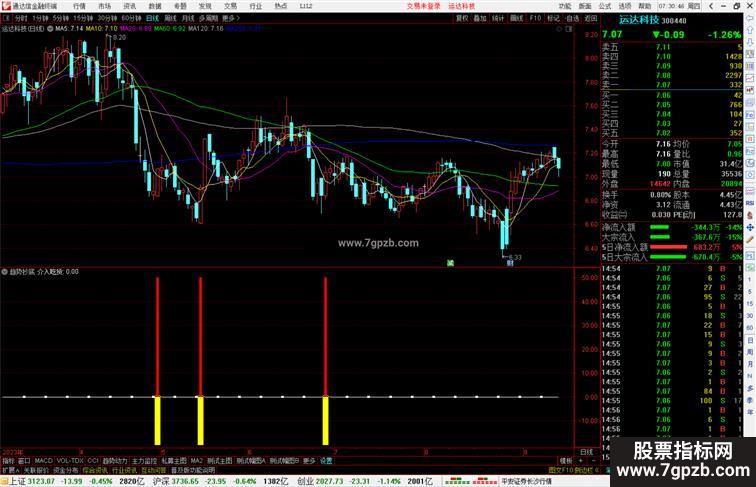The image size is (756, 487).
Task: Click the 统计 toolbar button
Action: point(498,18)
